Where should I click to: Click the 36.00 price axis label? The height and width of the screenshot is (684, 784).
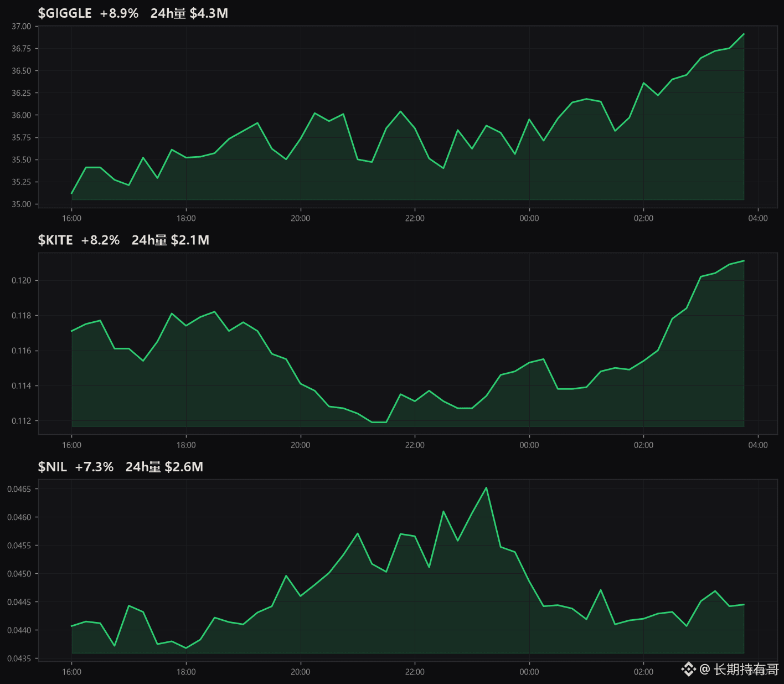pos(22,115)
